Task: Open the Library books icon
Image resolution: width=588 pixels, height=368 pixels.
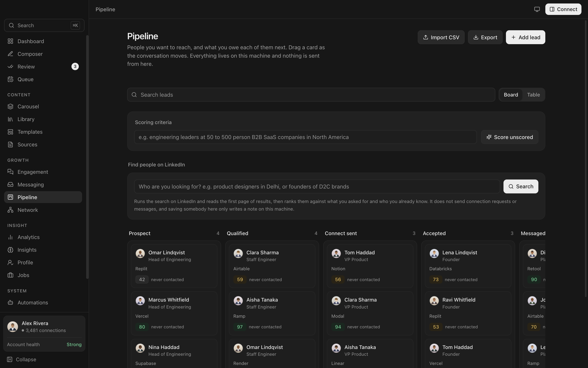Action: 10,119
